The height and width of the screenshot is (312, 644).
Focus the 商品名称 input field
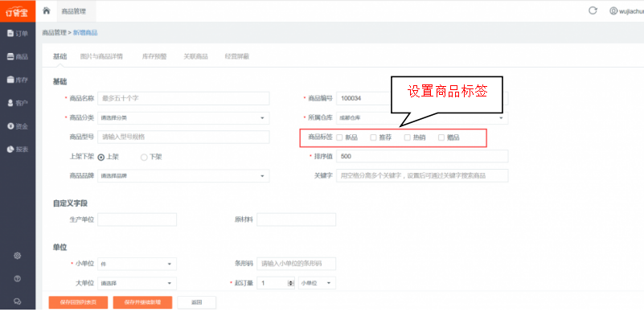point(183,99)
